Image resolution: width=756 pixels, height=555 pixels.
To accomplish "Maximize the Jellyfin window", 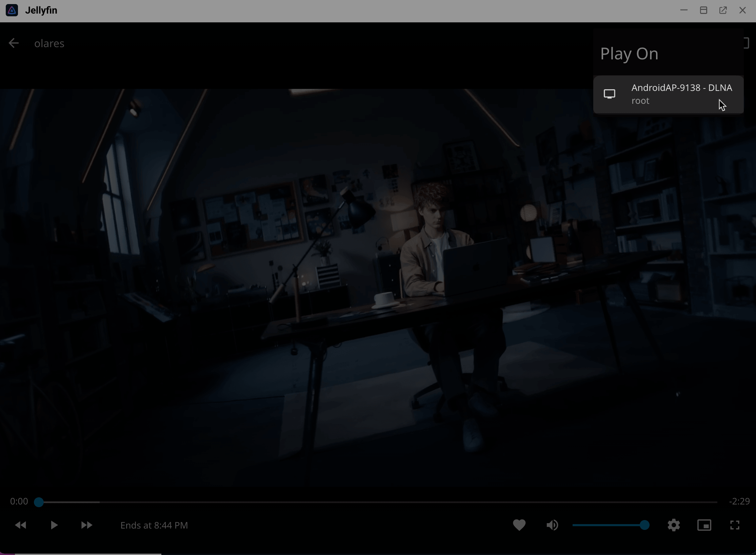I will tap(703, 11).
